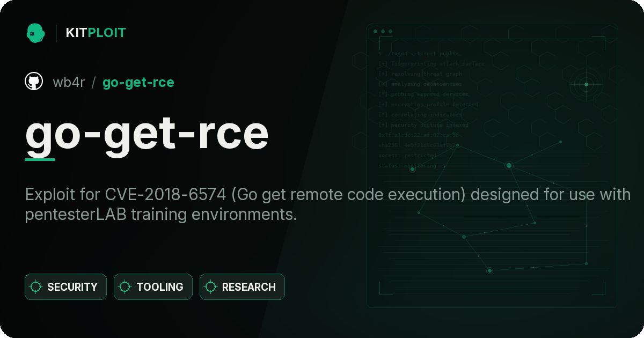The width and height of the screenshot is (644, 338).
Task: Click the crosshair icon in TOOLING tag
Action: coord(125,287)
